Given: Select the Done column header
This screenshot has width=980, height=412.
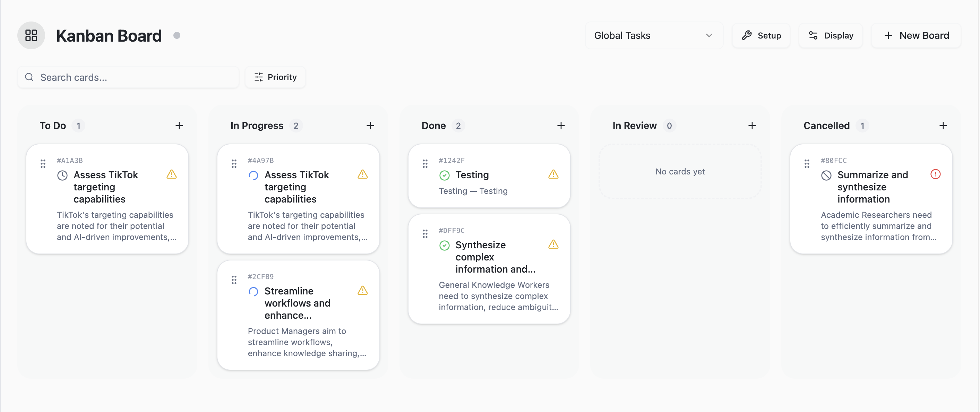Looking at the screenshot, I should pos(433,125).
